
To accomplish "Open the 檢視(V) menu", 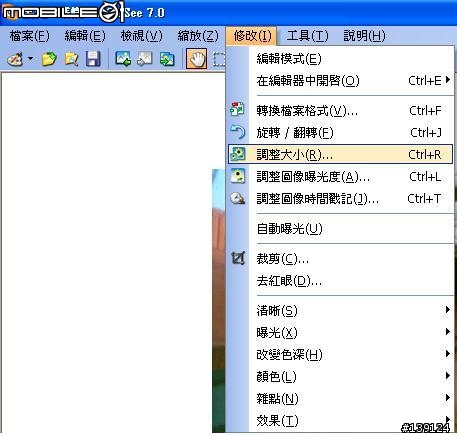I will coord(141,36).
